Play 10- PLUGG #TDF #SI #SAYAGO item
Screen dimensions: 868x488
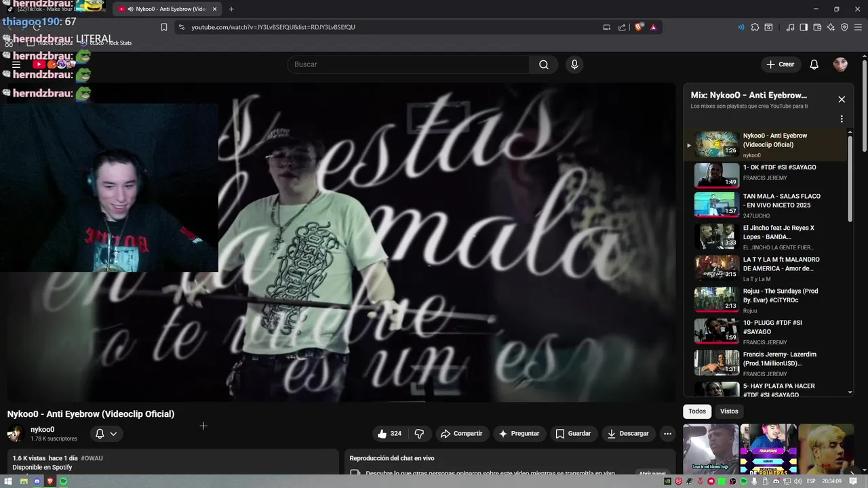(765, 332)
